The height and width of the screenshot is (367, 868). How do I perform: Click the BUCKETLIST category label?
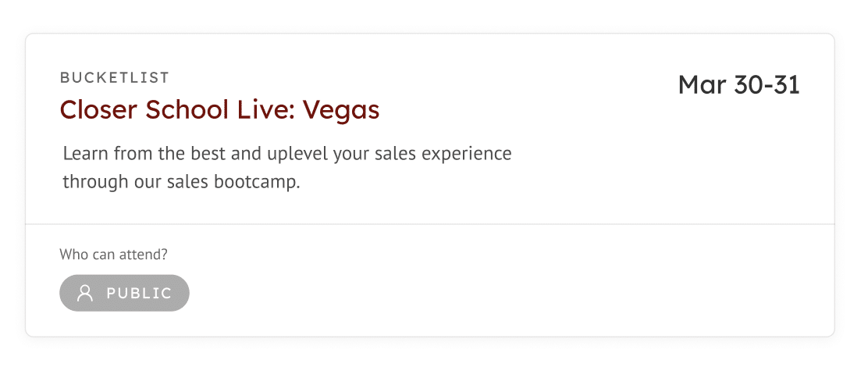point(115,78)
